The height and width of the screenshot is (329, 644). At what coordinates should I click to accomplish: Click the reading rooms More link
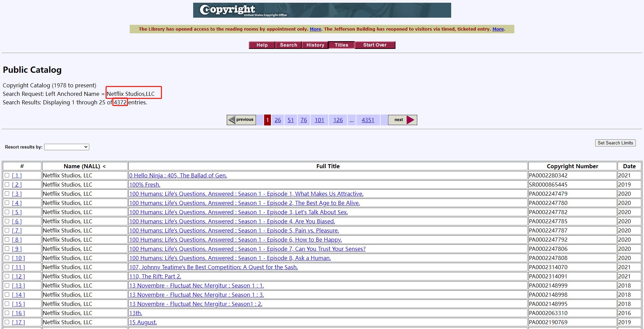click(x=315, y=29)
